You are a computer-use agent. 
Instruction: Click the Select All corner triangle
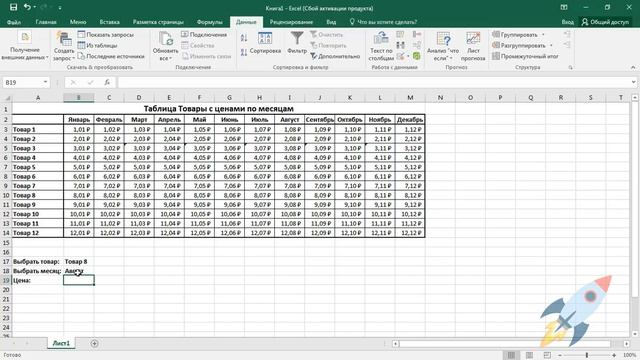tap(7, 98)
